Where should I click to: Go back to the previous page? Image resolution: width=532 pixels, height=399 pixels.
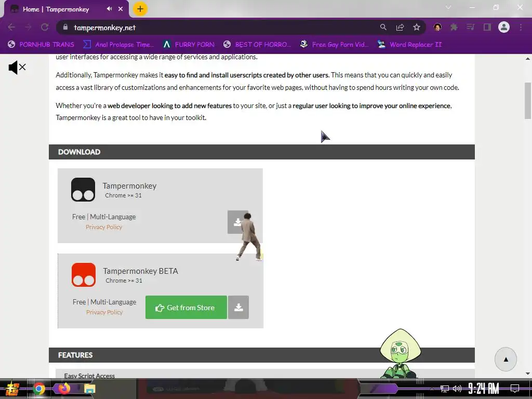point(11,27)
